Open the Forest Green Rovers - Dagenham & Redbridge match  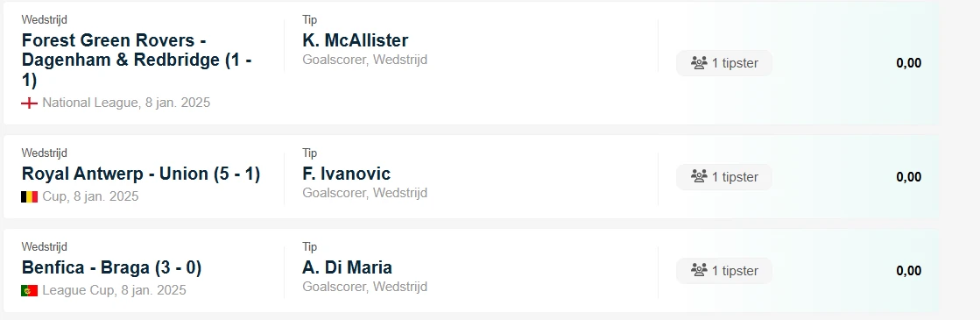(137, 60)
